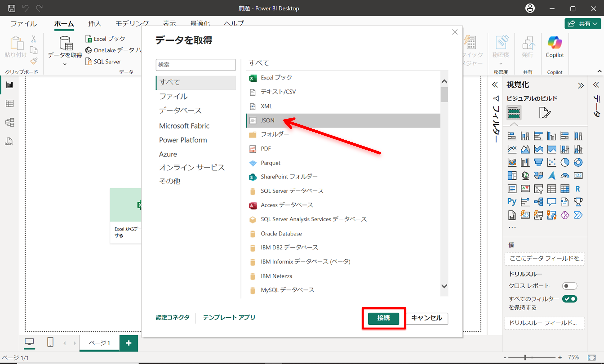Click the Format visual pen icon
Image resolution: width=604 pixels, height=364 pixels.
pos(545,113)
